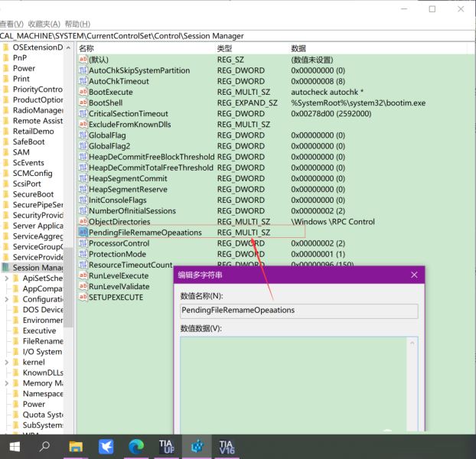The height and width of the screenshot is (459, 476).
Task: Select the Environment key
Action: [43, 320]
